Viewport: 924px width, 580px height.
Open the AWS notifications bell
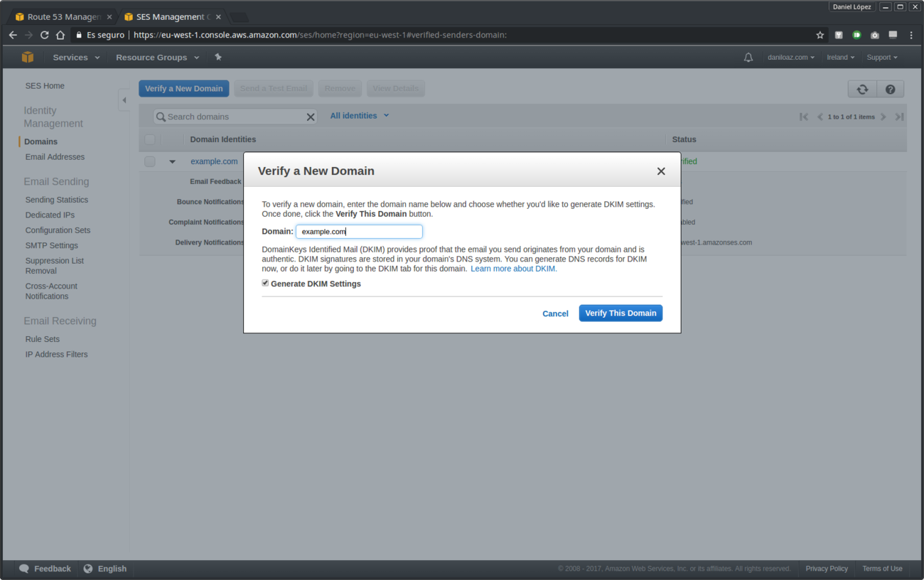(x=748, y=57)
